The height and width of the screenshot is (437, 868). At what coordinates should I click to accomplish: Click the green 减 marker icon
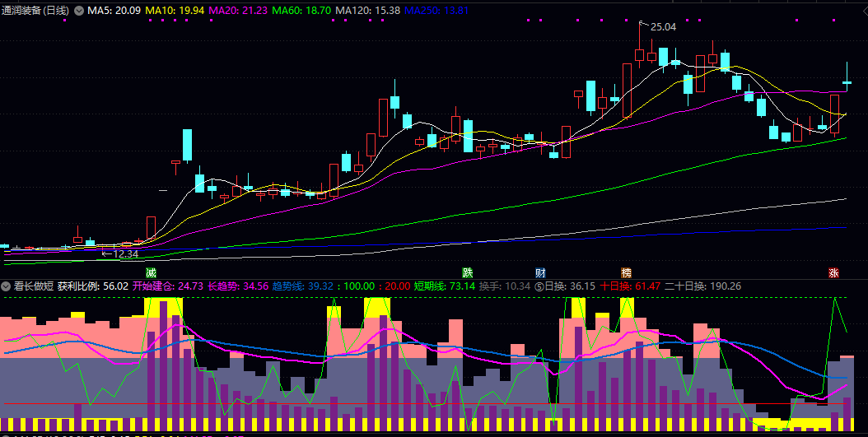point(152,272)
